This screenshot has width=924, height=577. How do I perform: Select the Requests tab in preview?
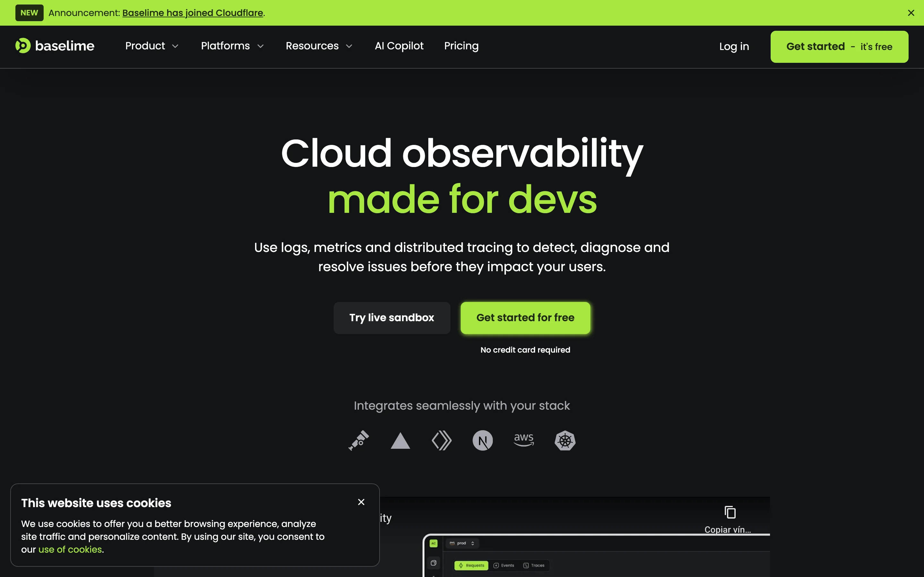471,565
